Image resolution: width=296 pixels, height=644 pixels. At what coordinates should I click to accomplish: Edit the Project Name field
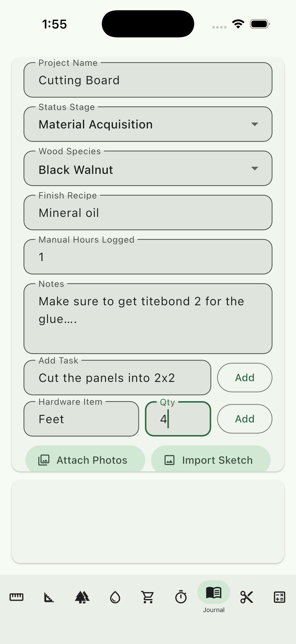(x=148, y=80)
